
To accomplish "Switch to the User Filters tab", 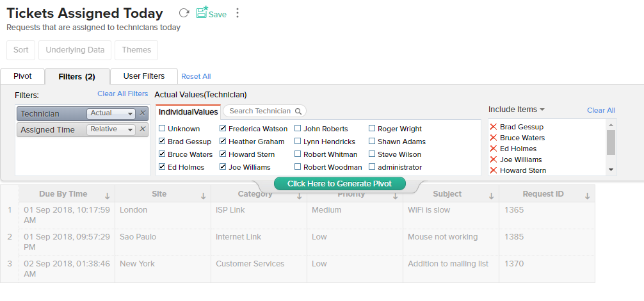I will click(143, 76).
